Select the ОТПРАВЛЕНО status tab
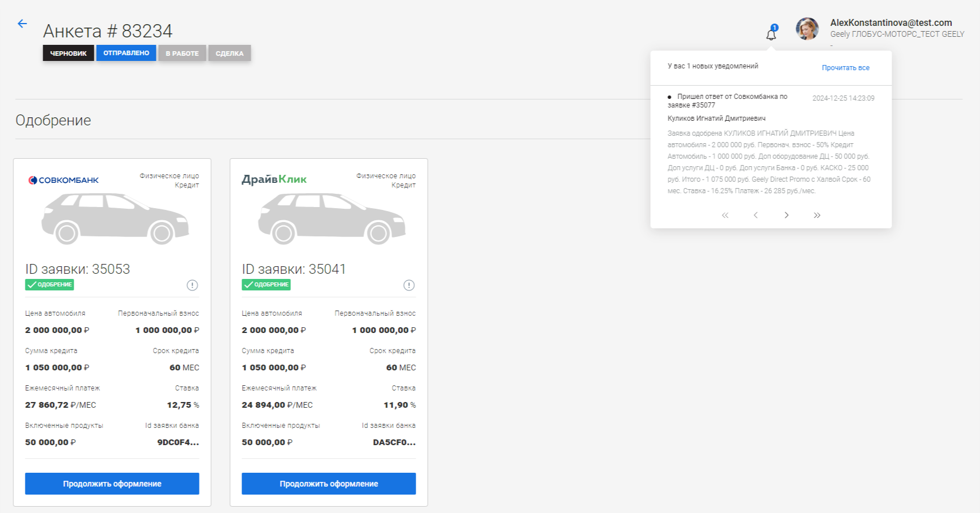980x513 pixels. point(126,53)
